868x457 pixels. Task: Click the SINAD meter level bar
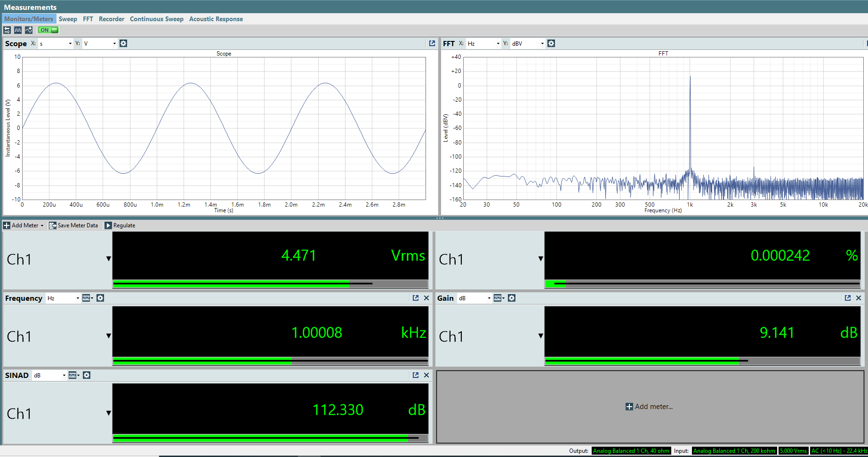tap(270, 438)
